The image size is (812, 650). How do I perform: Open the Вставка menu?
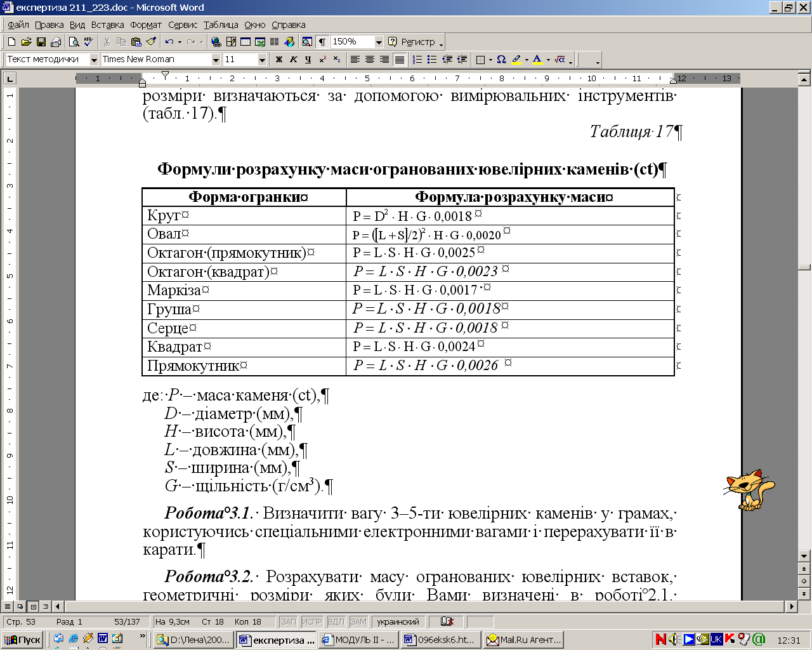point(107,25)
